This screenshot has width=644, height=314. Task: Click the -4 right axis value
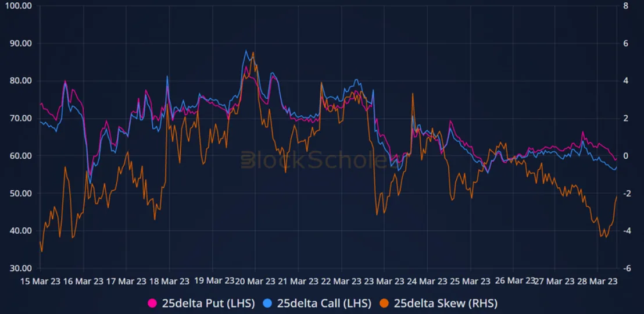(627, 231)
